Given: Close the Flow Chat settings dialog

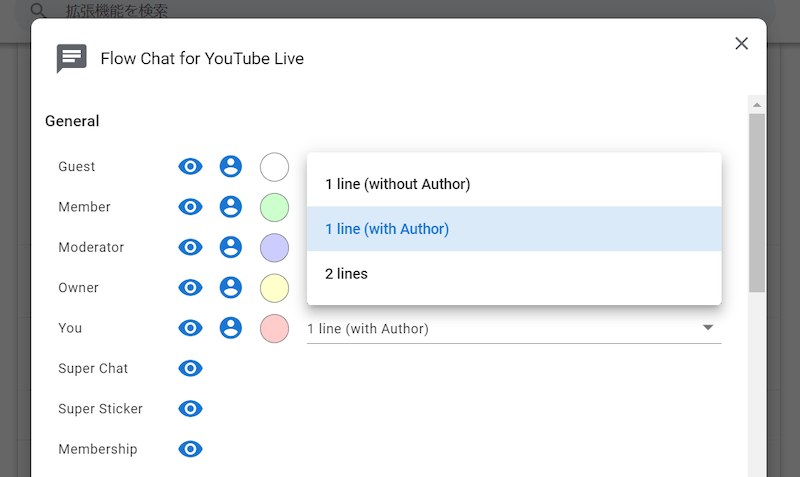Looking at the screenshot, I should tap(741, 43).
